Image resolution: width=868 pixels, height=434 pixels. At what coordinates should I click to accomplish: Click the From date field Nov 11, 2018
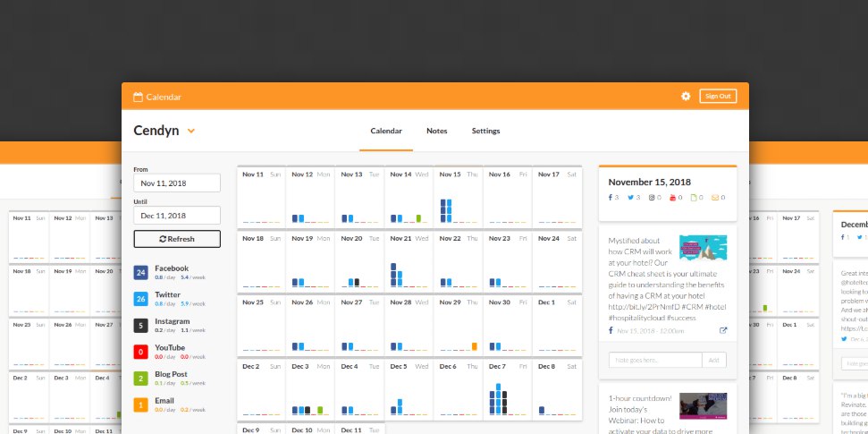(x=177, y=183)
